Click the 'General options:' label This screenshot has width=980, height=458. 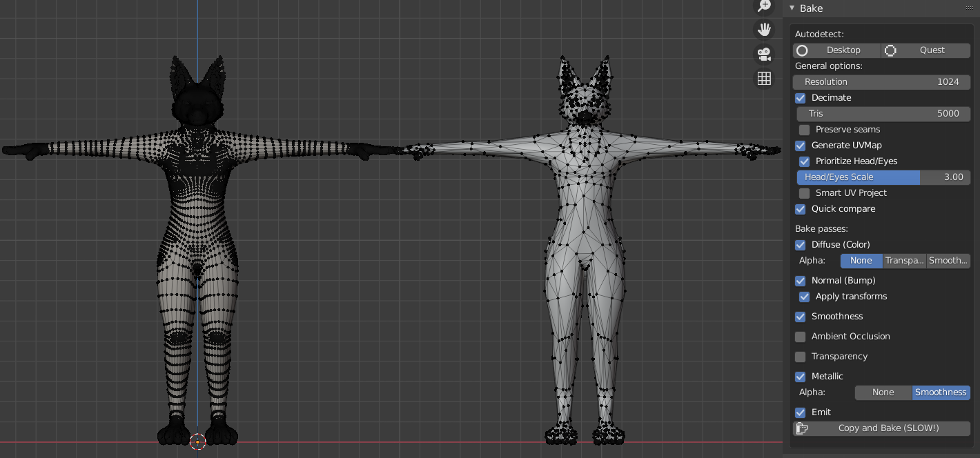coord(829,66)
